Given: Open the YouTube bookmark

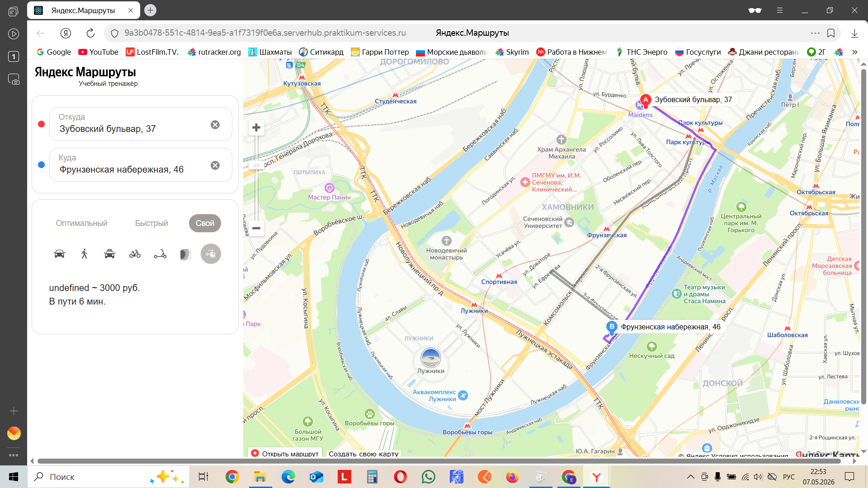Looking at the screenshot, I should pyautogui.click(x=98, y=52).
